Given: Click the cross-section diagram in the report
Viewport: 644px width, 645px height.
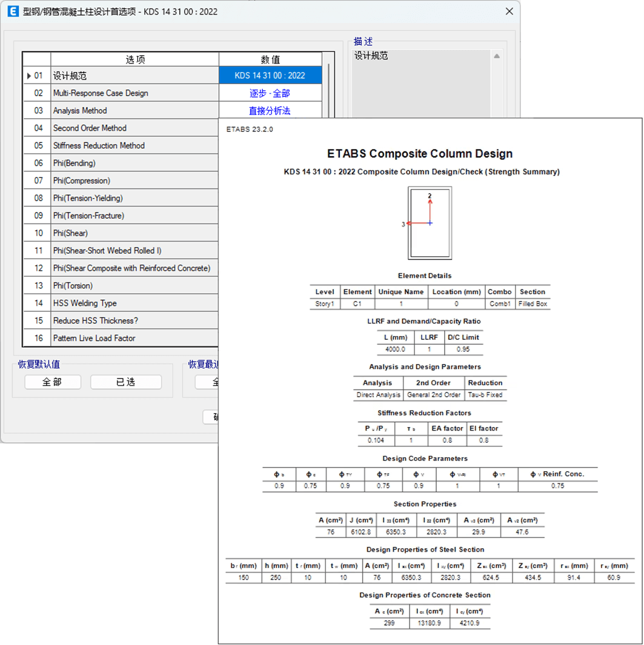Looking at the screenshot, I should 430,223.
